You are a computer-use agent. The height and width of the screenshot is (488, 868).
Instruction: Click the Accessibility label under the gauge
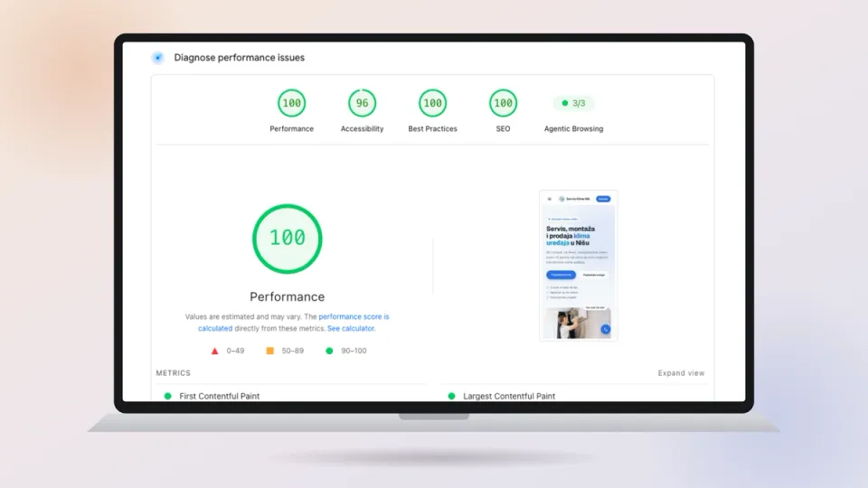click(362, 129)
